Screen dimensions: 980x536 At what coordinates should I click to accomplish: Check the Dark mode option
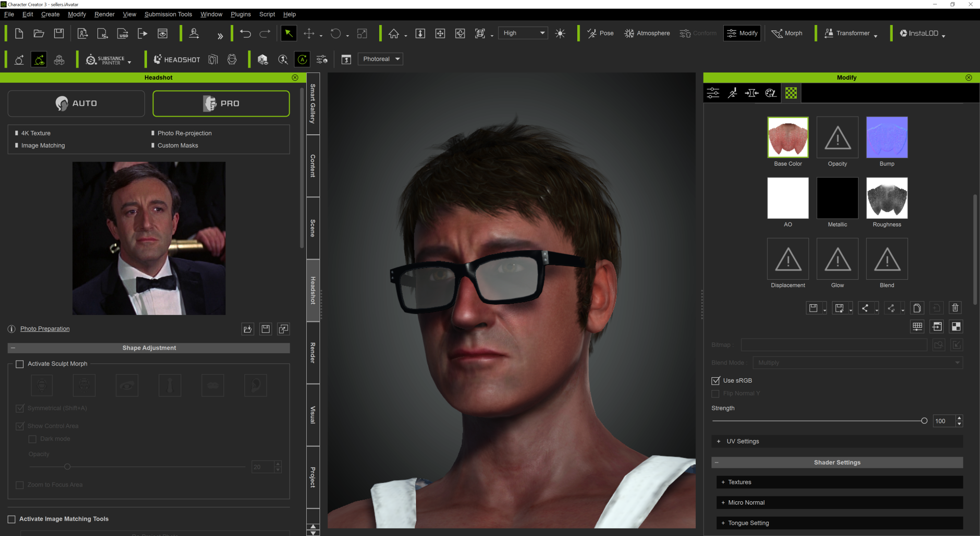[32, 439]
